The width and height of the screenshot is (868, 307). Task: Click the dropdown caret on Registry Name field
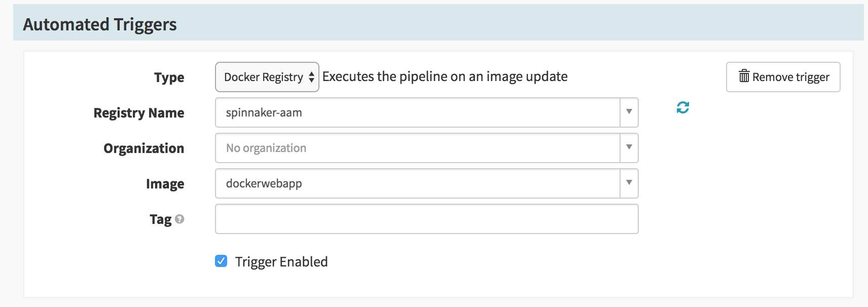(x=628, y=112)
